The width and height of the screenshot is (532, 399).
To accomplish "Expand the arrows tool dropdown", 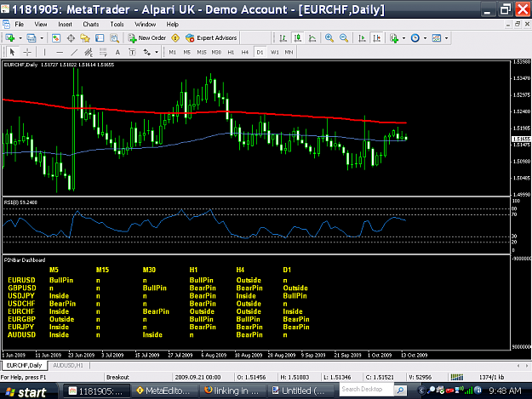I will click(x=157, y=52).
